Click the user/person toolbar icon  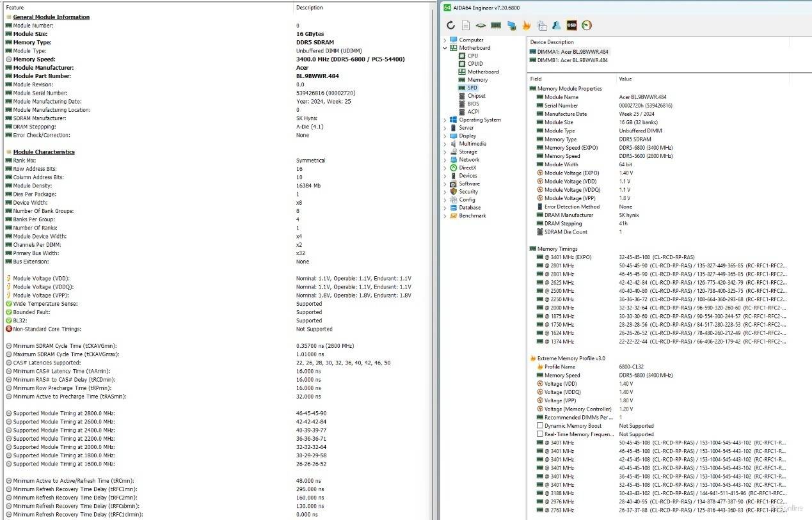coord(557,26)
